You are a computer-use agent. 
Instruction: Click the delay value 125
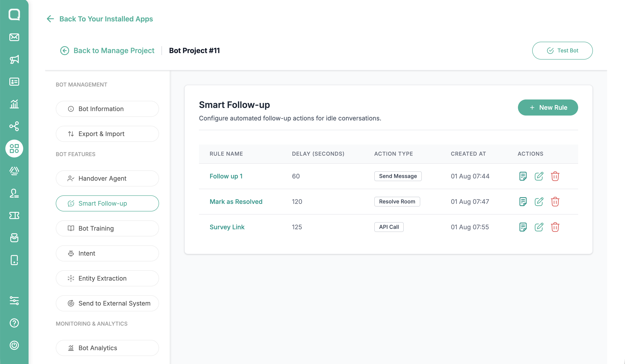(297, 227)
